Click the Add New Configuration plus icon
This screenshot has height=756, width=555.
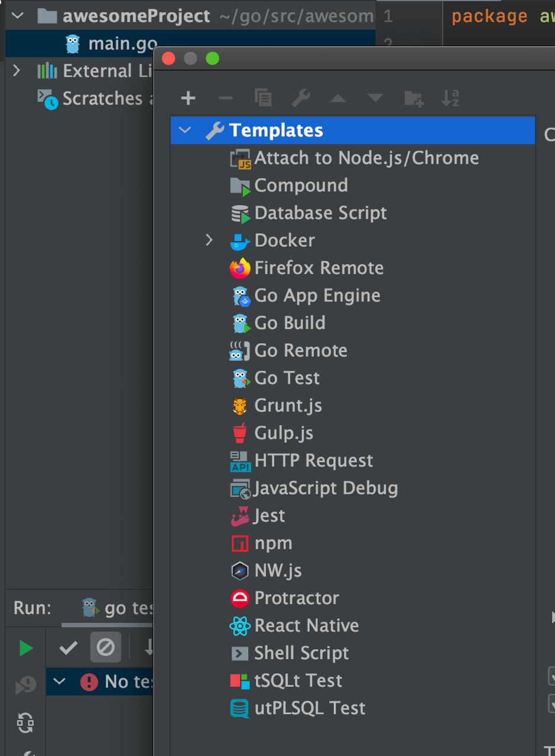point(188,98)
